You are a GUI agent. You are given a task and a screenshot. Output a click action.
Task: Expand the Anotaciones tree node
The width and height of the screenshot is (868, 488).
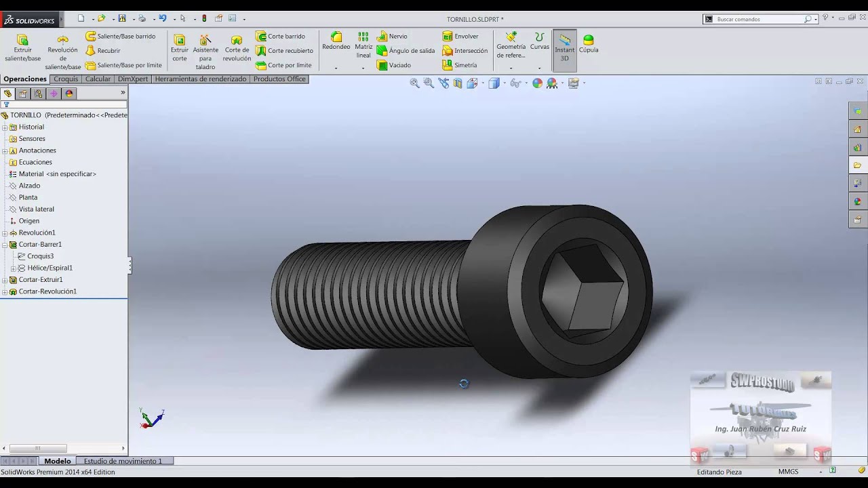pyautogui.click(x=5, y=150)
